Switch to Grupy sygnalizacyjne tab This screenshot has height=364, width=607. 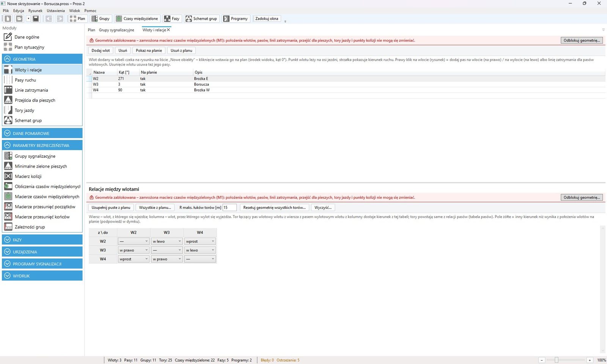[116, 30]
